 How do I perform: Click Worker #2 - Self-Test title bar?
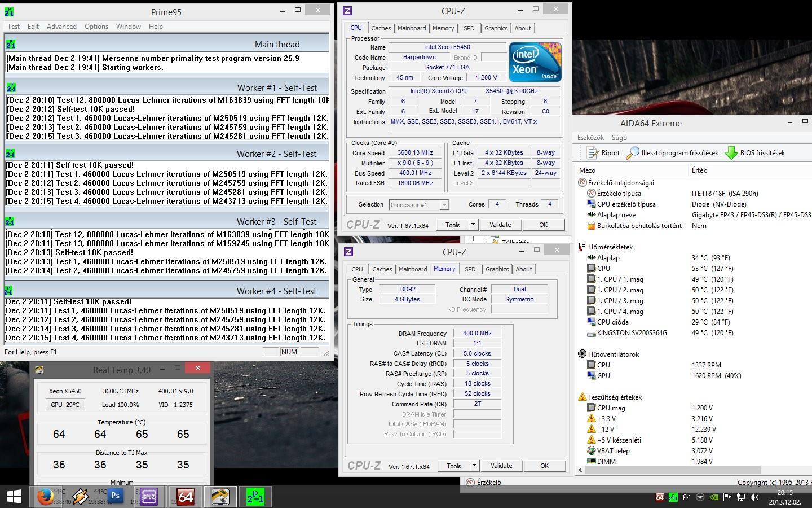click(166, 154)
